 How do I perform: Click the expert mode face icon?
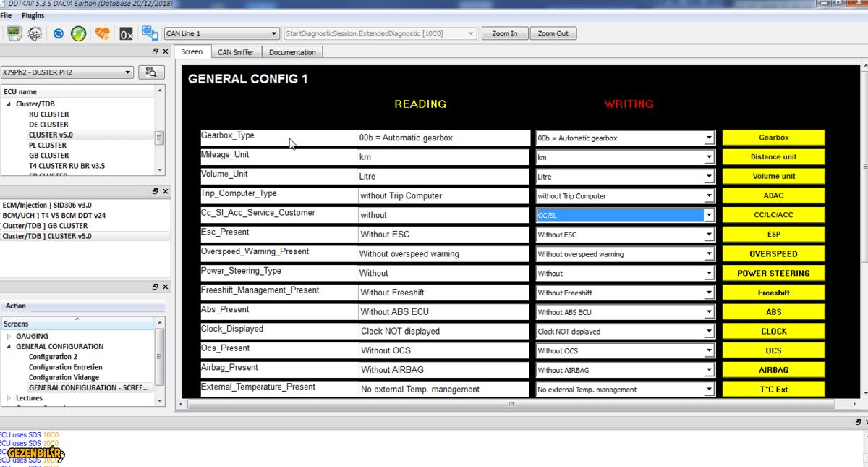35,33
